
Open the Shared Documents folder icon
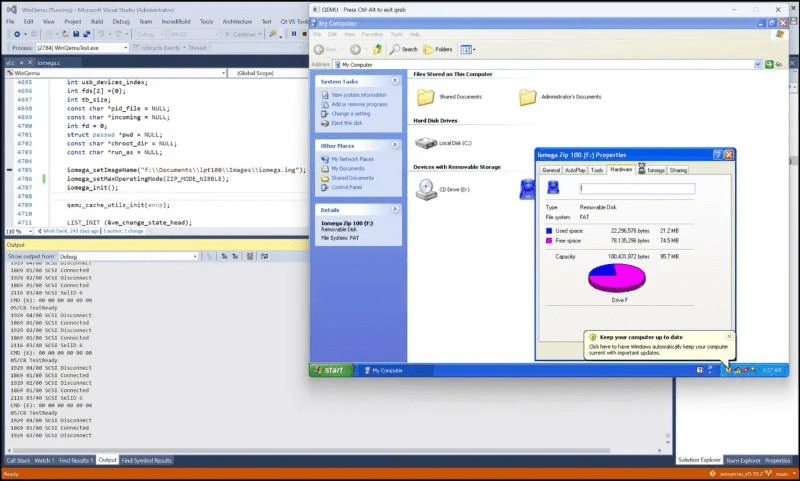tap(427, 97)
